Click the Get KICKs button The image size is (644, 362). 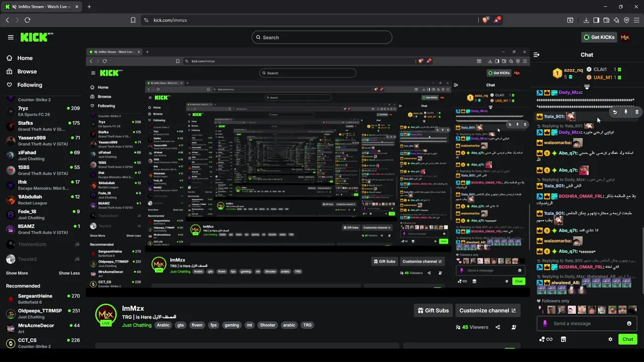coord(598,37)
